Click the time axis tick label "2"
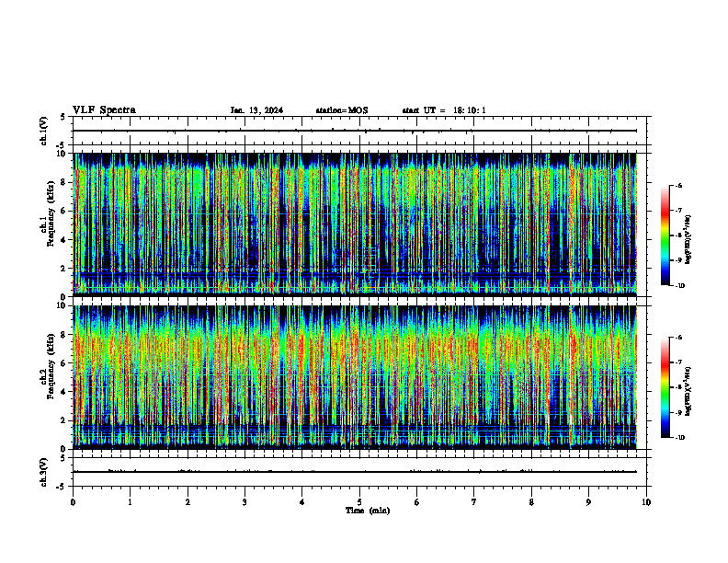This screenshot has height=563, width=728. (x=188, y=502)
